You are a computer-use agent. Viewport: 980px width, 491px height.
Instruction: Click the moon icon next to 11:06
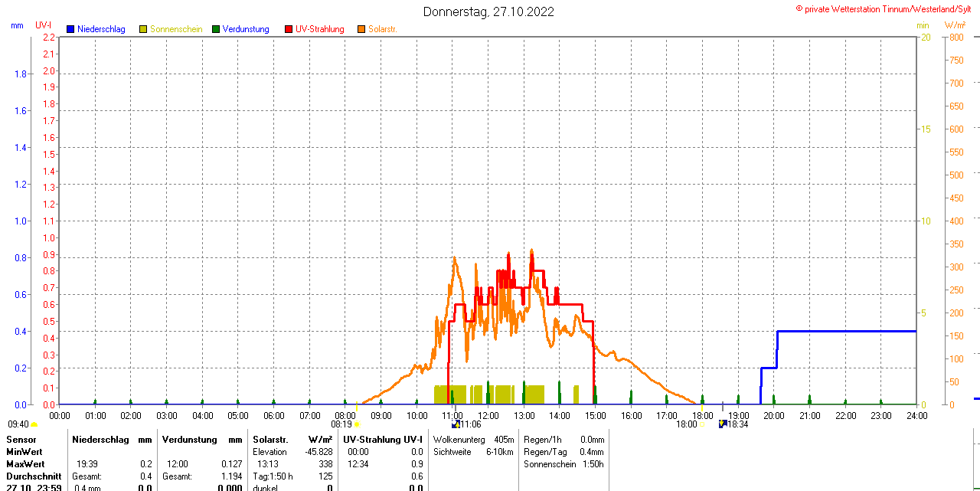point(456,424)
